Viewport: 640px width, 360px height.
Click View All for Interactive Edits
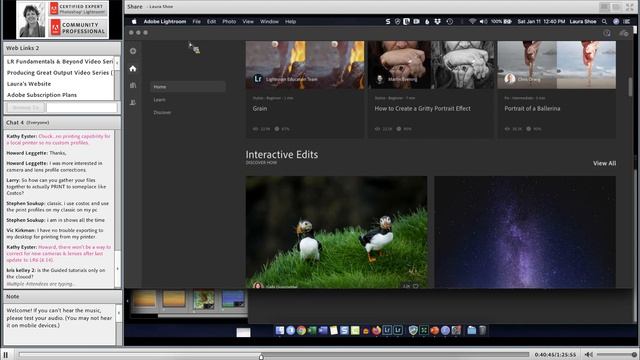click(604, 163)
